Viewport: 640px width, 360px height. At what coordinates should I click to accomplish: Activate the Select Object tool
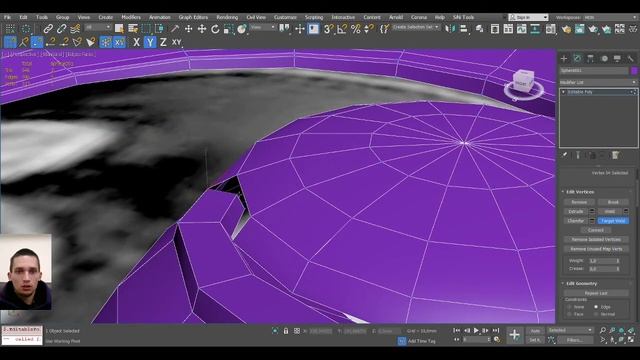pyautogui.click(x=119, y=29)
